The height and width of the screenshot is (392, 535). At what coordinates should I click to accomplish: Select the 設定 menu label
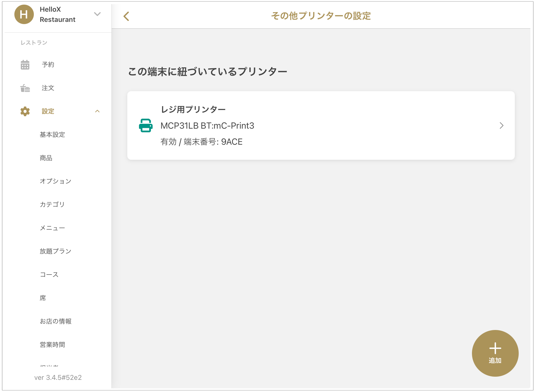(48, 111)
